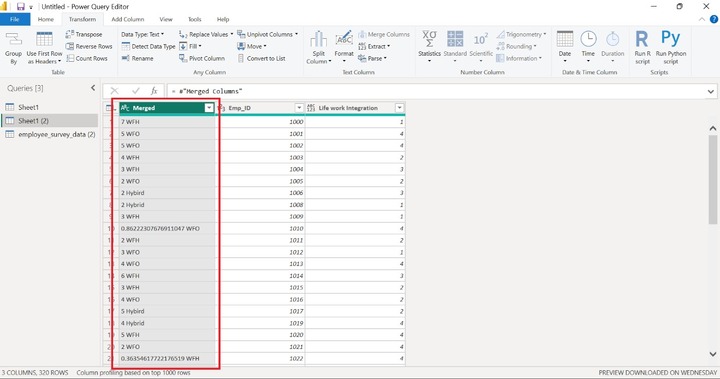Click Convert to List
This screenshot has width=720, height=379.
pyautogui.click(x=261, y=58)
